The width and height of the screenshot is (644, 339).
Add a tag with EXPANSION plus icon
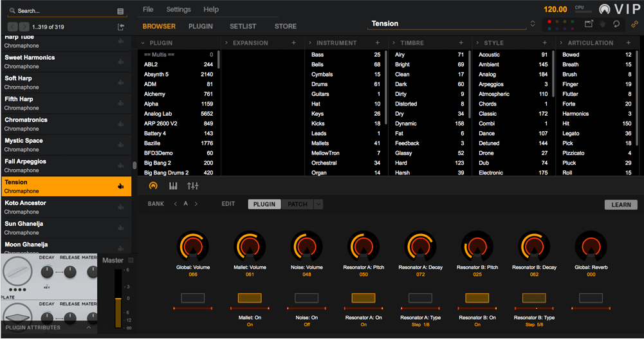pyautogui.click(x=293, y=42)
